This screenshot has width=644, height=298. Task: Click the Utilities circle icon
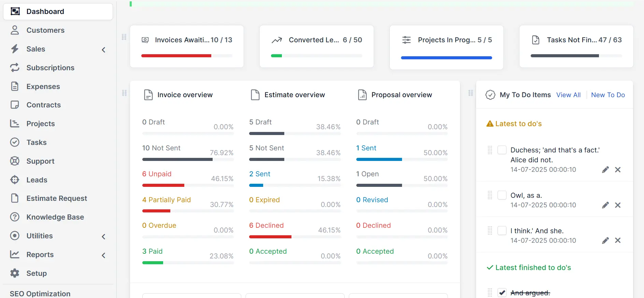tap(15, 236)
